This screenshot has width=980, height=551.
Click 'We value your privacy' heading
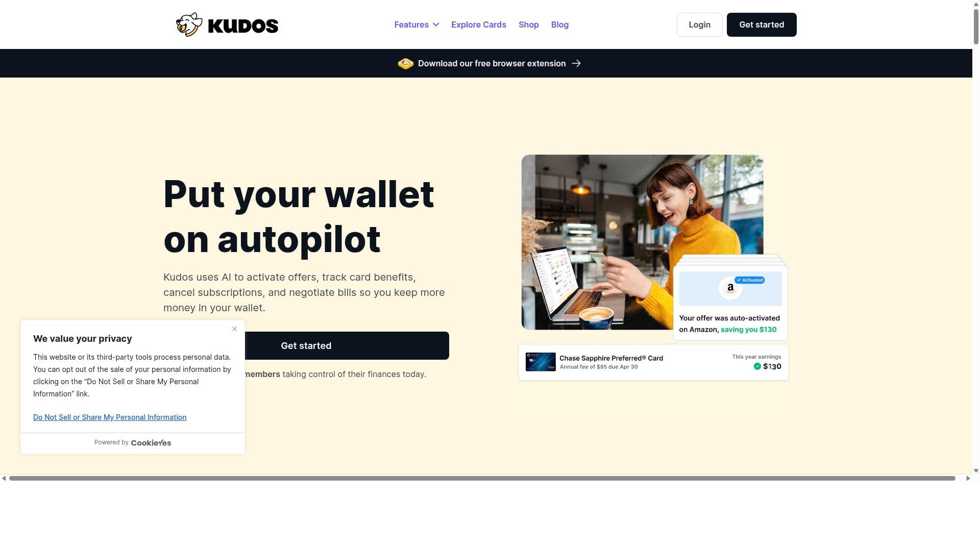point(83,339)
